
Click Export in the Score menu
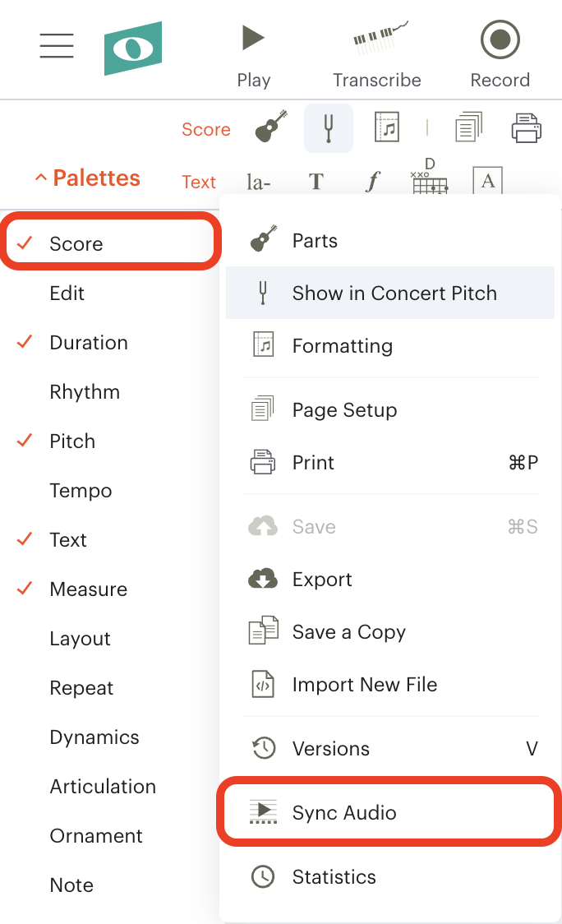(x=390, y=580)
